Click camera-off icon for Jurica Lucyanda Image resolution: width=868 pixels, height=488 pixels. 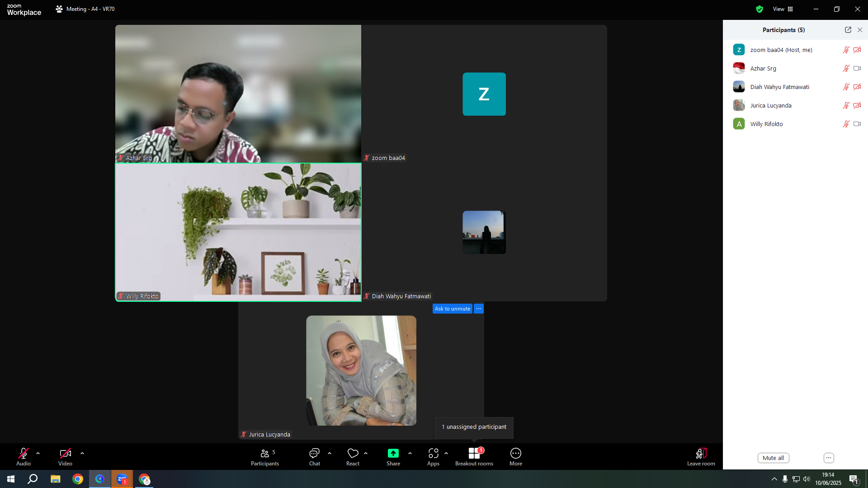pyautogui.click(x=857, y=105)
